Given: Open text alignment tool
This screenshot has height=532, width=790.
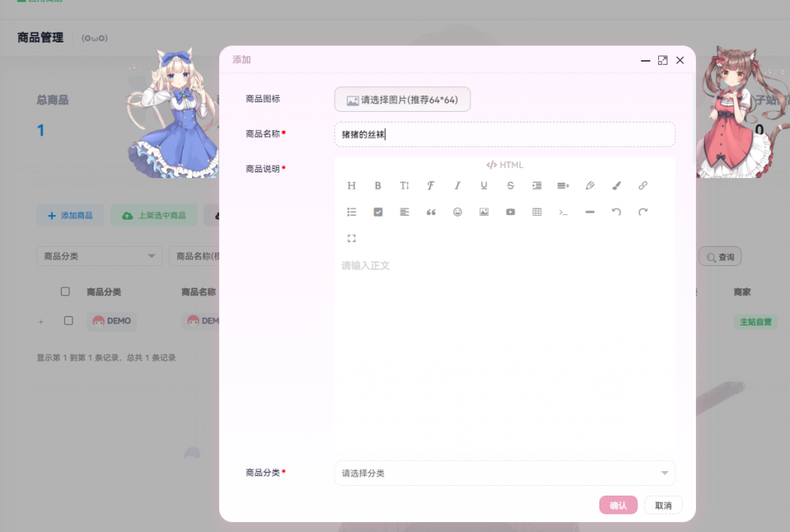Looking at the screenshot, I should point(404,212).
